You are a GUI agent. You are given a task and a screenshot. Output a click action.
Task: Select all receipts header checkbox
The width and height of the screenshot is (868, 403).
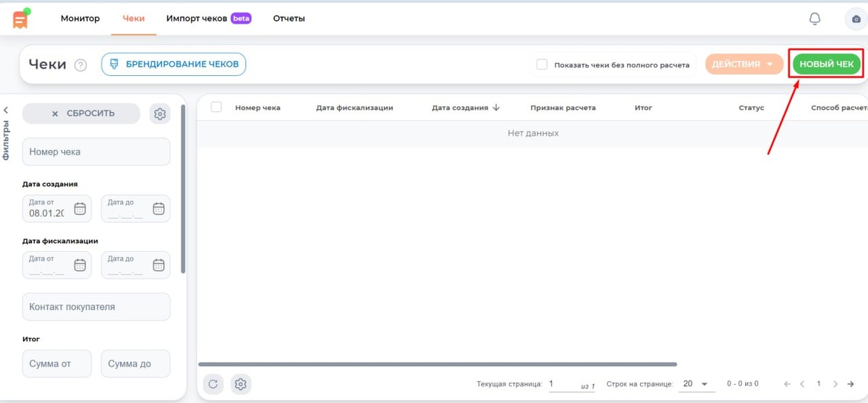point(216,107)
